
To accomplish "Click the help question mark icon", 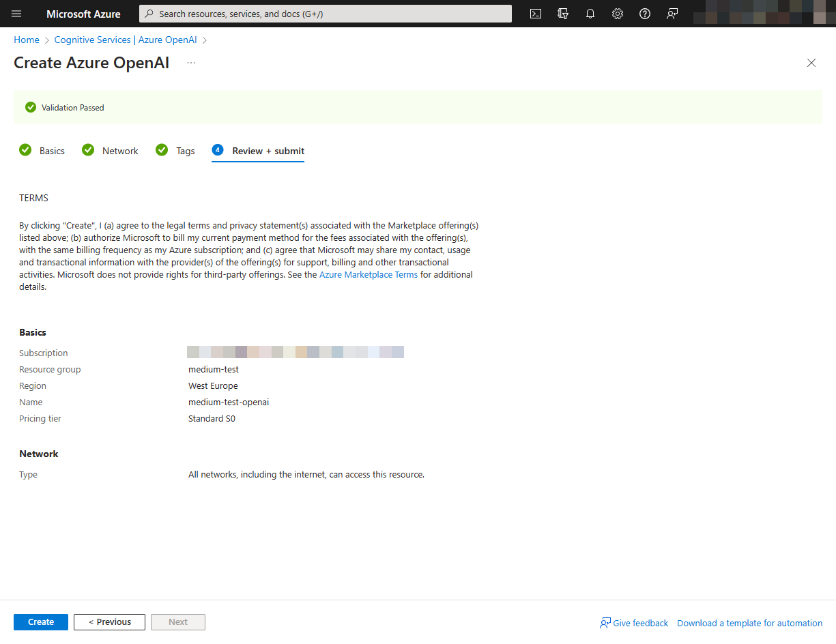I will click(645, 14).
